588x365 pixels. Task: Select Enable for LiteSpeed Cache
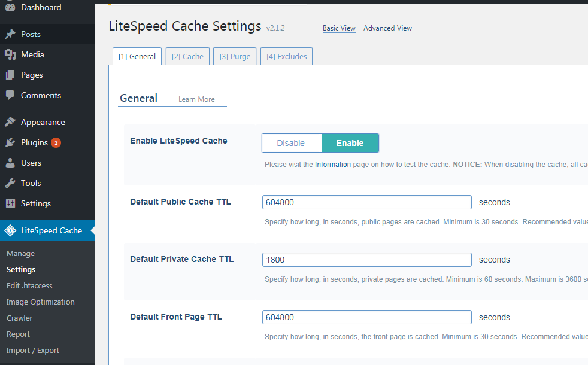(350, 143)
